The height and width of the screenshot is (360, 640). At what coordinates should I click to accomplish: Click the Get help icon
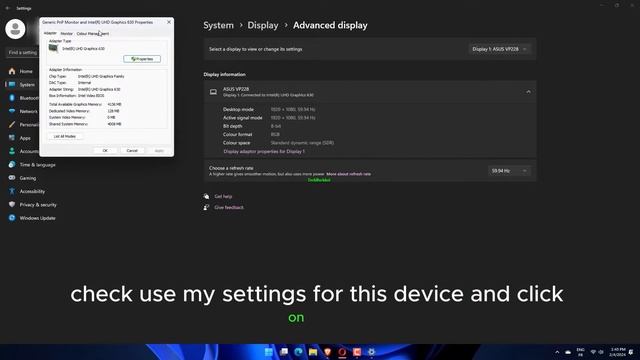tap(207, 196)
